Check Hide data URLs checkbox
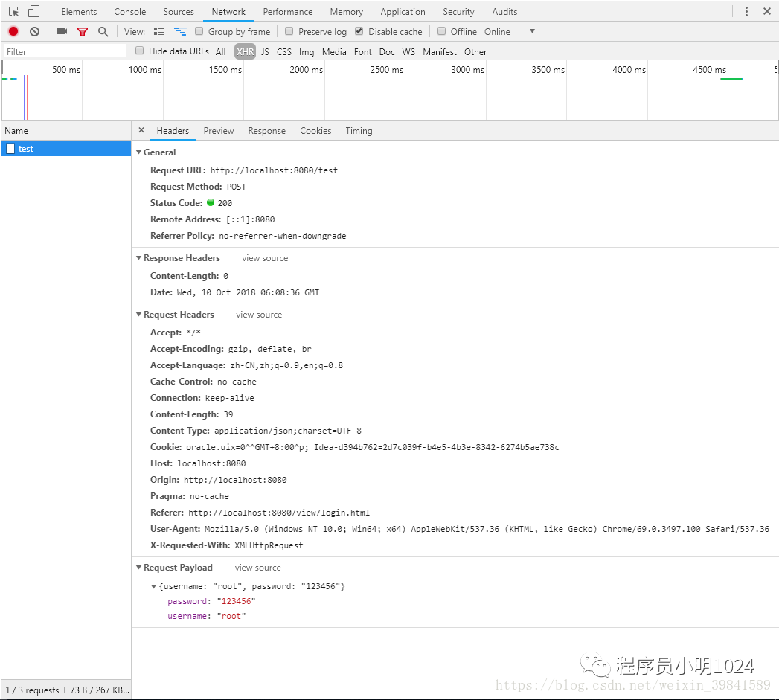 click(140, 51)
